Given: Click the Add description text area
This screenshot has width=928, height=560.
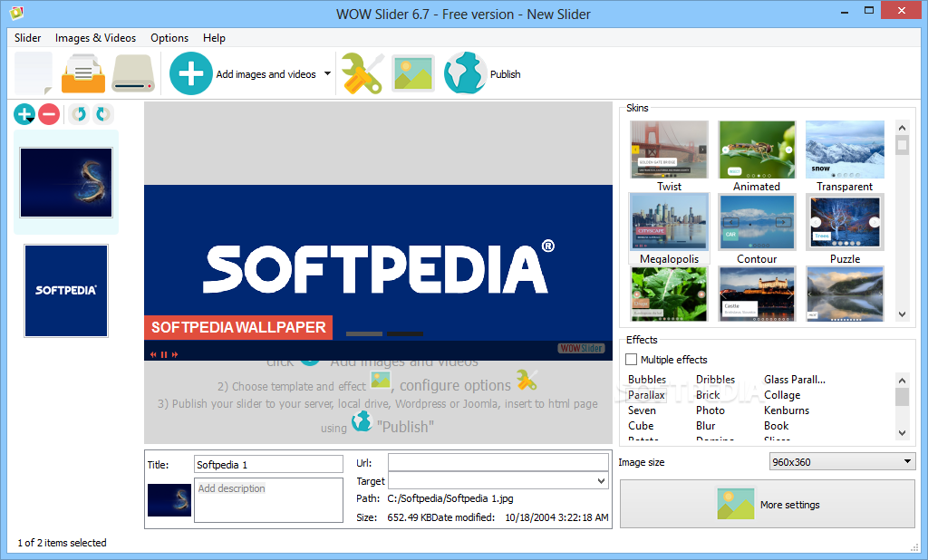Looking at the screenshot, I should [x=268, y=500].
